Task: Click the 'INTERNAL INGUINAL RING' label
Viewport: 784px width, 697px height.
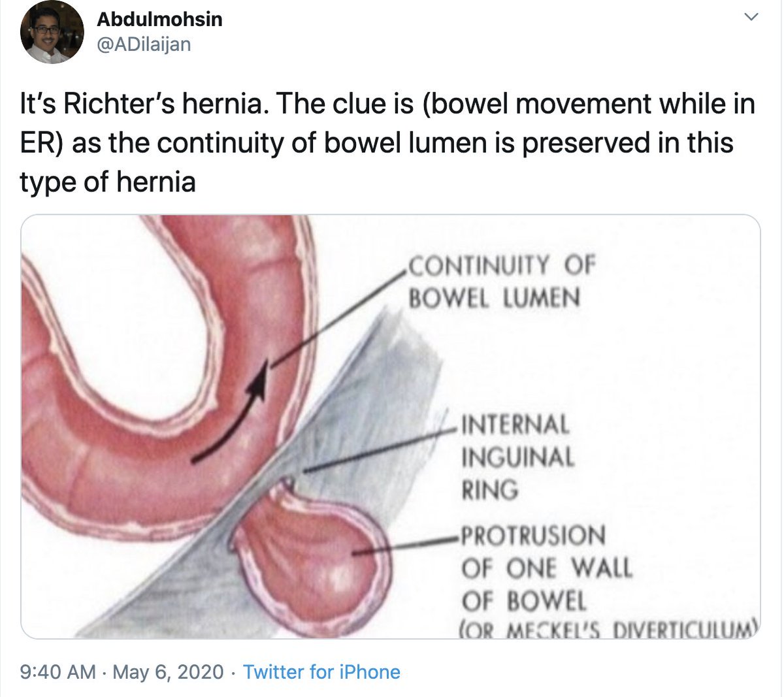Action: tap(517, 457)
